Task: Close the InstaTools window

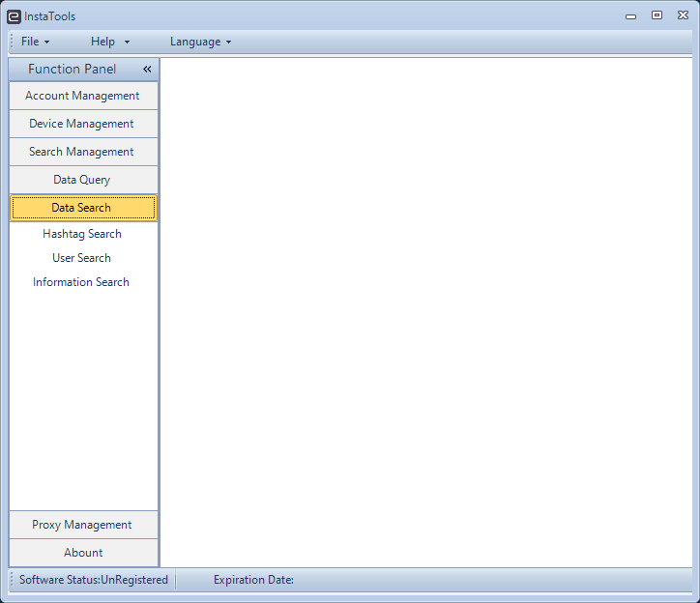Action: click(683, 15)
